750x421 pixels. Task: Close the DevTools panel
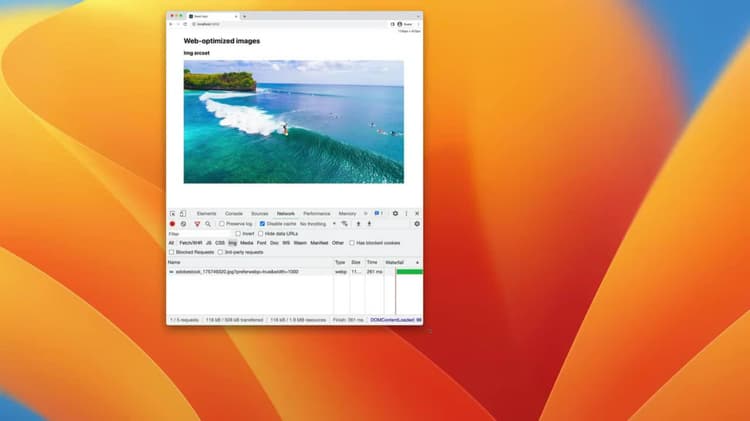[x=417, y=213]
